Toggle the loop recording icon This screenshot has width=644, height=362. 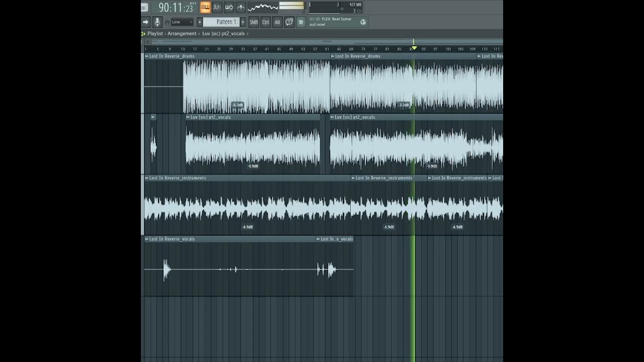229,7
